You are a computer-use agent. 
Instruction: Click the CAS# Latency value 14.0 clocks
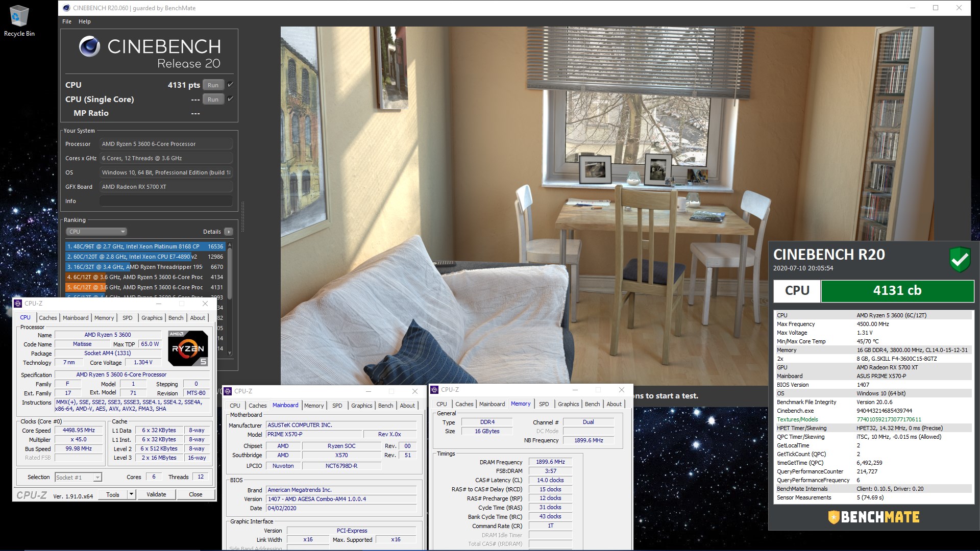[550, 480]
